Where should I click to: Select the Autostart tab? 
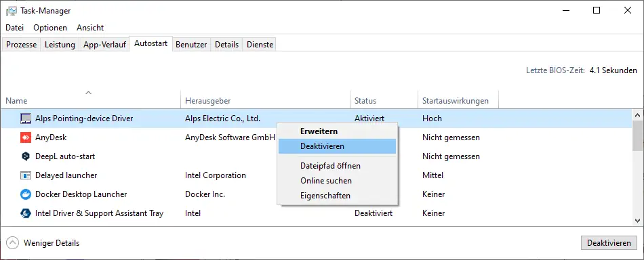click(x=150, y=43)
